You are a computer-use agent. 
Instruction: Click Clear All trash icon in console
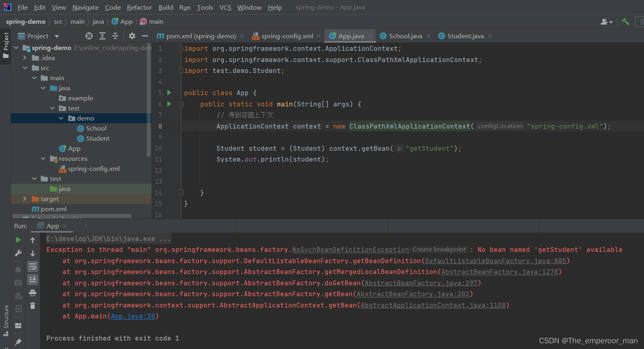33,306
